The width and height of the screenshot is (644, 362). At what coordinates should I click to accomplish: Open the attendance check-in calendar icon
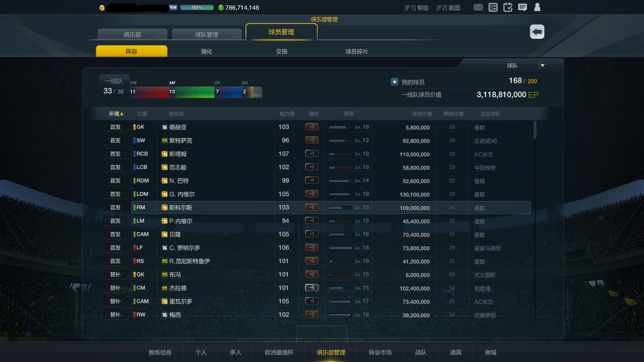pyautogui.click(x=508, y=7)
